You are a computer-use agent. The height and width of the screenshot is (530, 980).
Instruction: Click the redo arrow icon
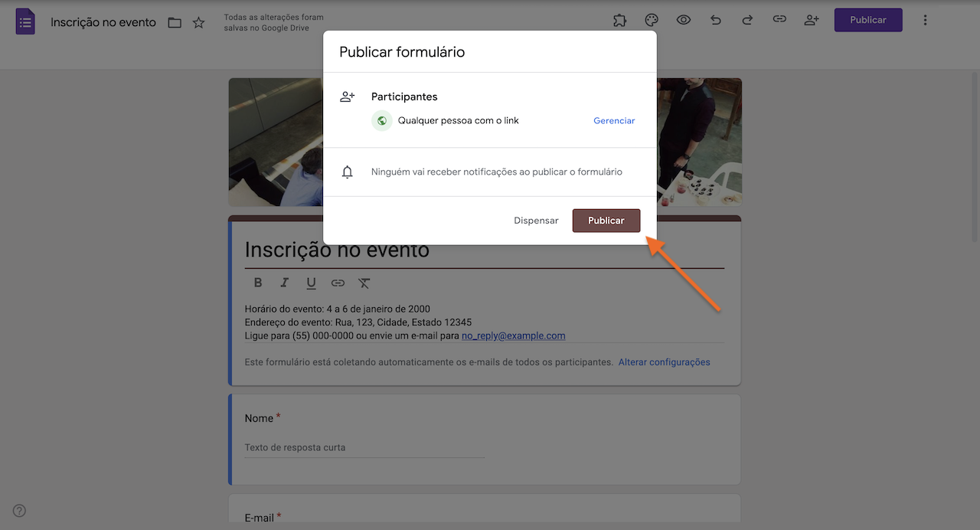point(747,20)
